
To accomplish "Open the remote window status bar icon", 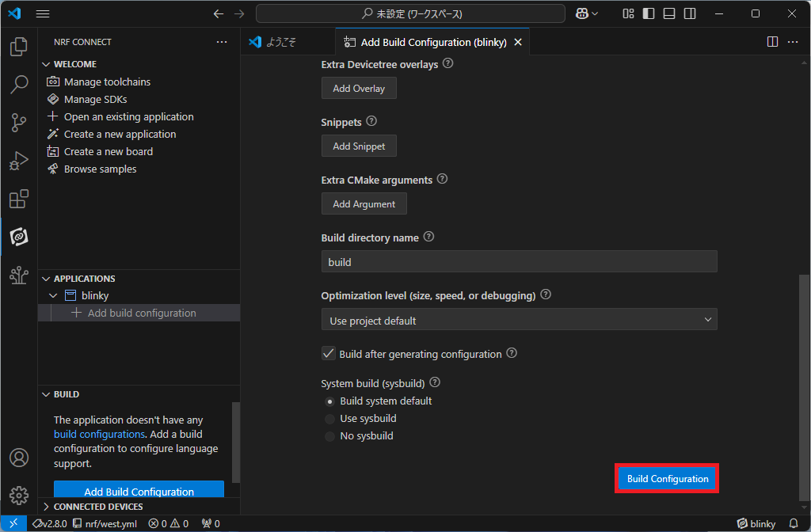I will pyautogui.click(x=13, y=523).
